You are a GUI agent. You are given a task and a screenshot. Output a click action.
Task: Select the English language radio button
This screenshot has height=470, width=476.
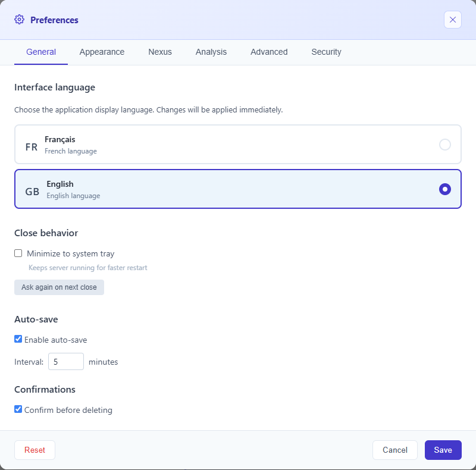tap(445, 189)
